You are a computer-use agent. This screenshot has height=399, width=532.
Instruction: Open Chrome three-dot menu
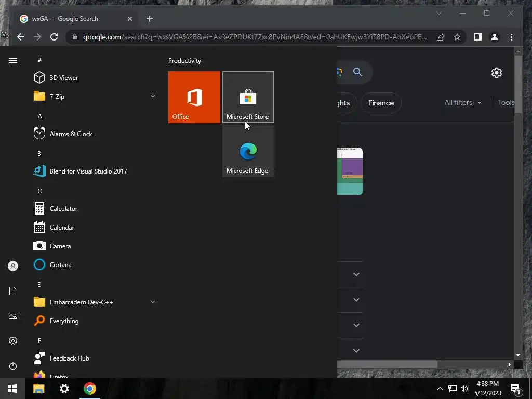click(x=511, y=37)
